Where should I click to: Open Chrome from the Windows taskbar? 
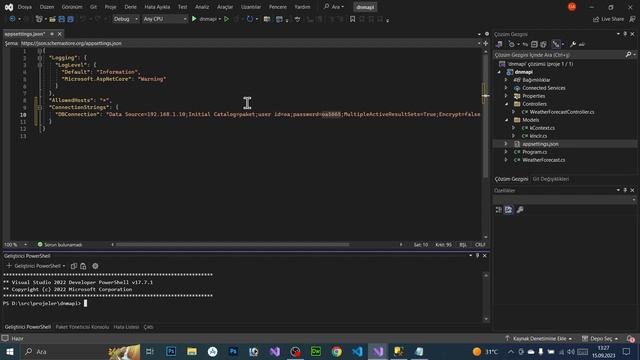[x=337, y=351]
